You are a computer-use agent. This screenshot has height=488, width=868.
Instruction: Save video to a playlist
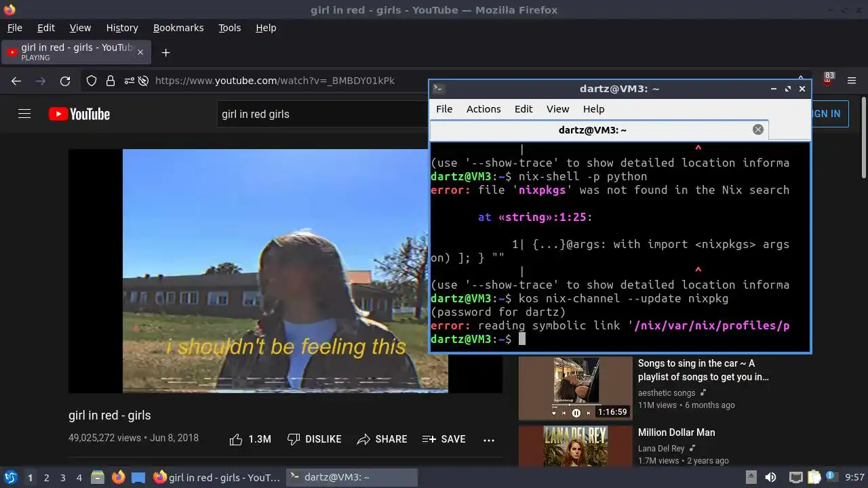coord(443,439)
